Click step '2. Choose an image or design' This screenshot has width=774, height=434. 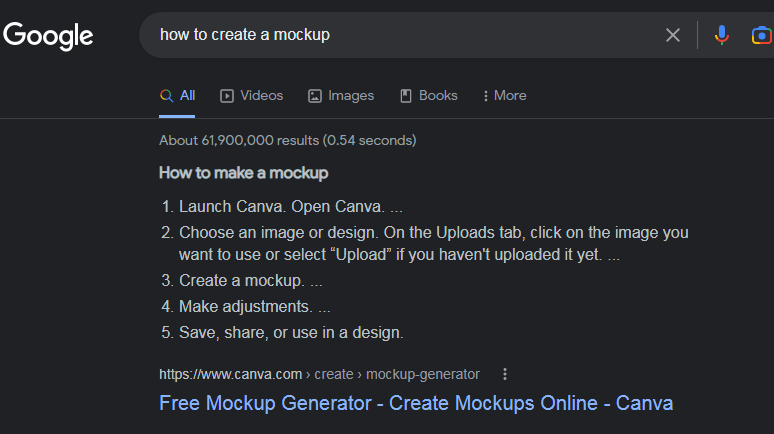(425, 243)
